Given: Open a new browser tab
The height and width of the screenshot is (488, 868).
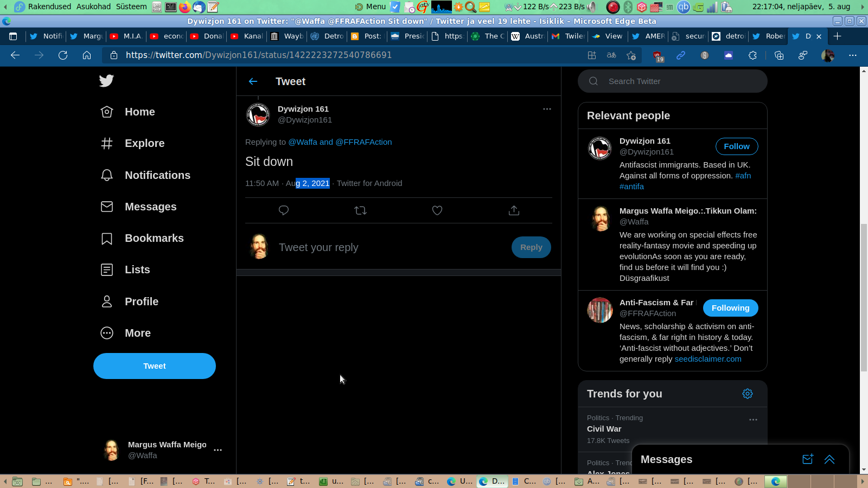Looking at the screenshot, I should [x=838, y=36].
